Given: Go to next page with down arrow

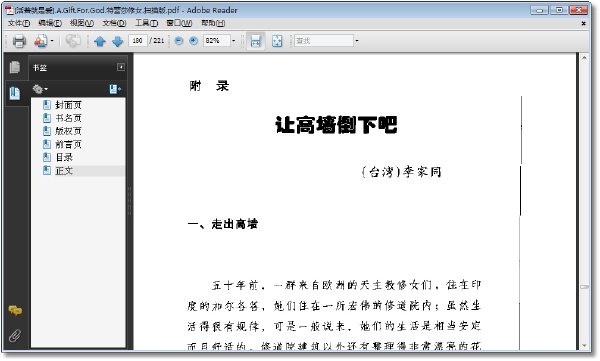Looking at the screenshot, I should point(118,41).
